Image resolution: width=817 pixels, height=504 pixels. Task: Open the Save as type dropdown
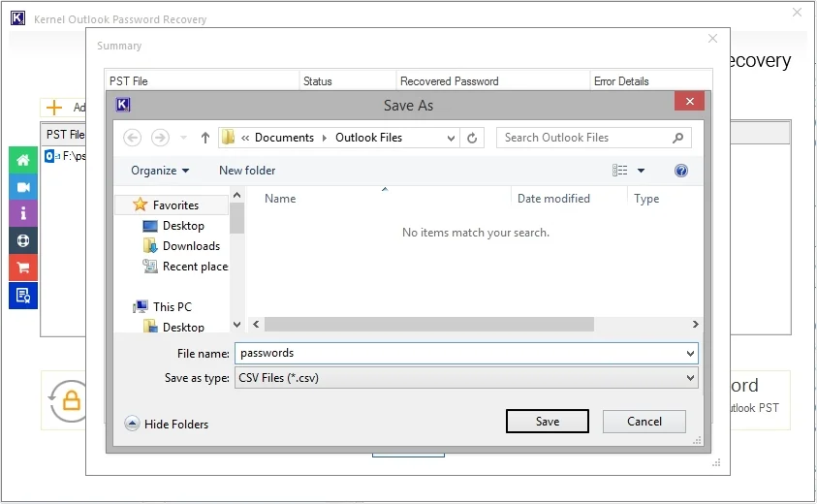click(x=690, y=378)
